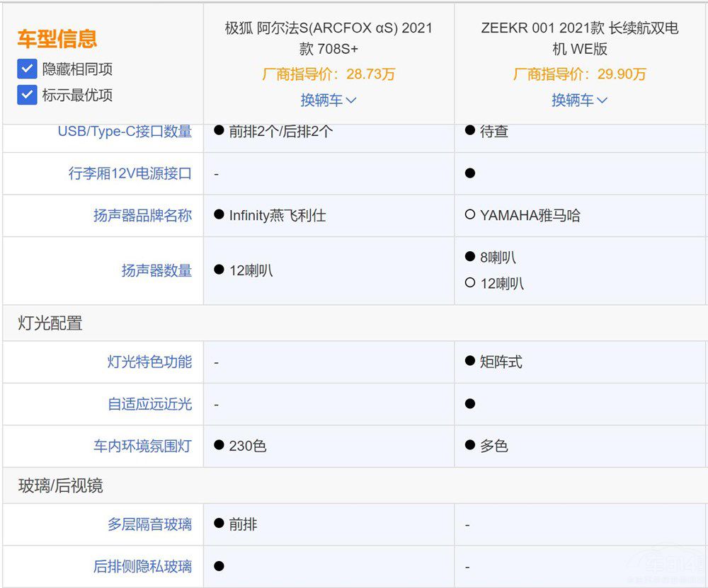Viewport: 708px width, 588px height.
Task: Click the 灯光配置 section header
Action: coord(50,323)
